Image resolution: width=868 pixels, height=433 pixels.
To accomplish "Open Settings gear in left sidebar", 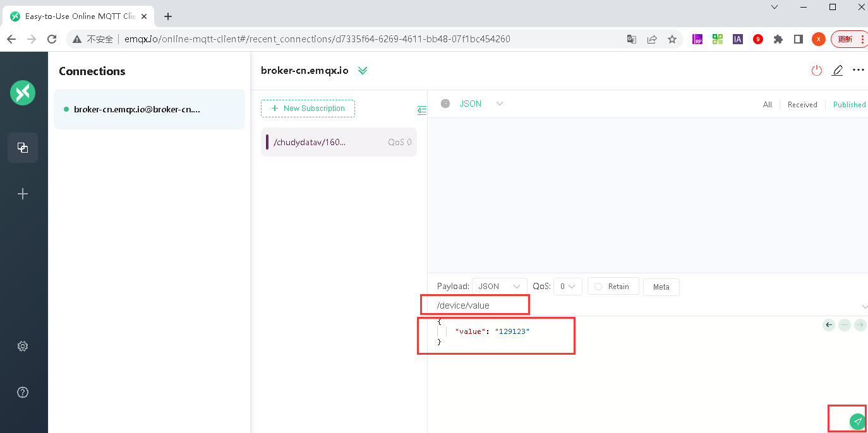I will pyautogui.click(x=23, y=347).
